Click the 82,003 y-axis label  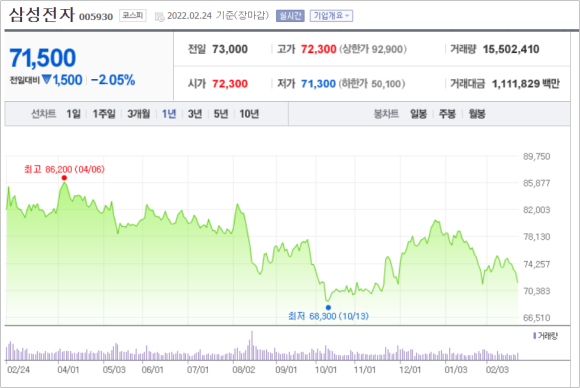pos(536,210)
